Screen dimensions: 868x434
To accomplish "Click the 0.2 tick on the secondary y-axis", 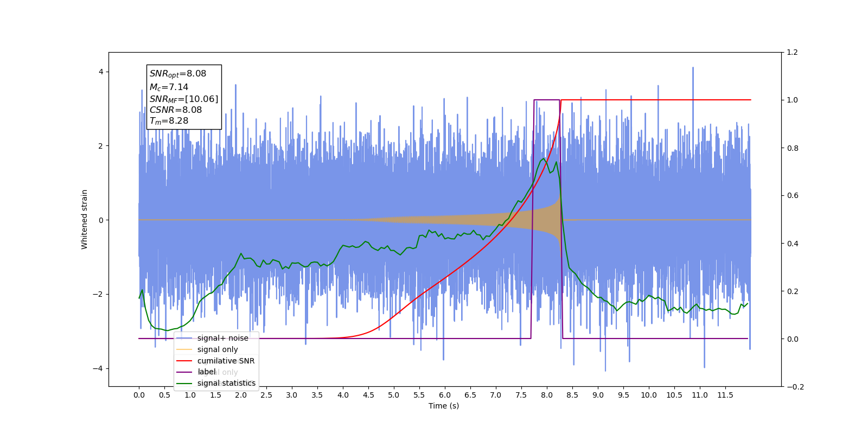I will pyautogui.click(x=792, y=291).
